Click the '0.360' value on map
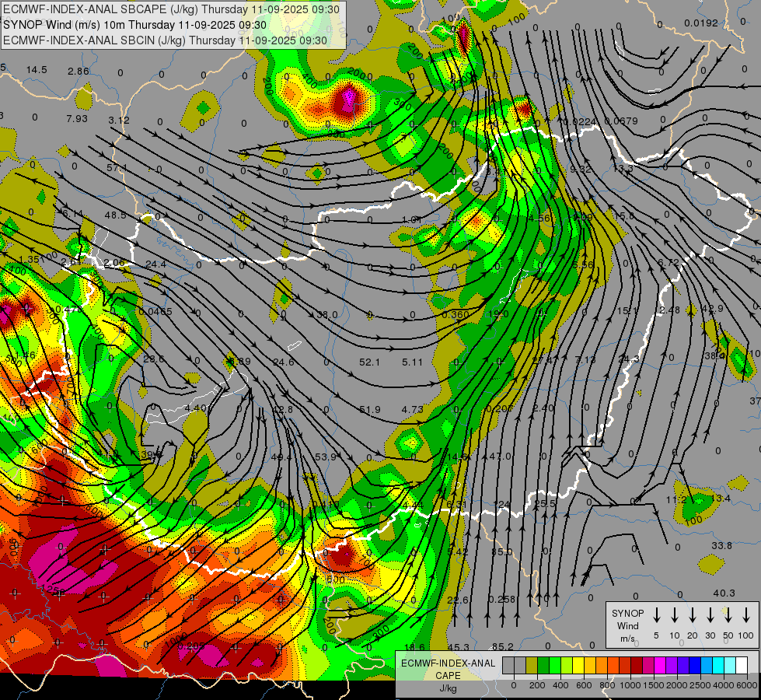The image size is (761, 700). coord(456,315)
